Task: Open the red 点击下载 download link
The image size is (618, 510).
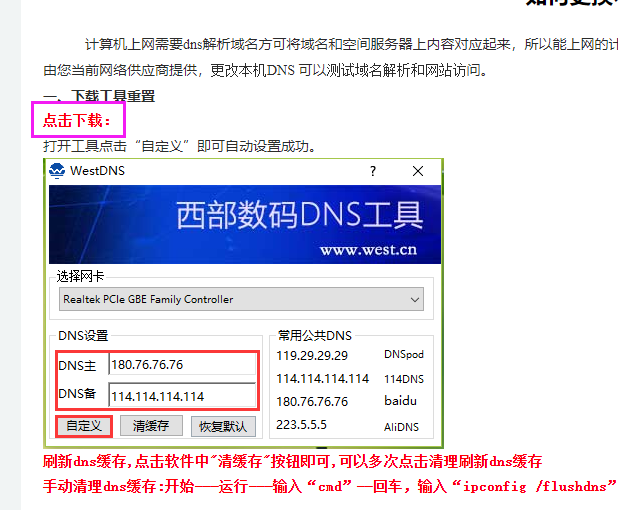Action: click(84, 121)
